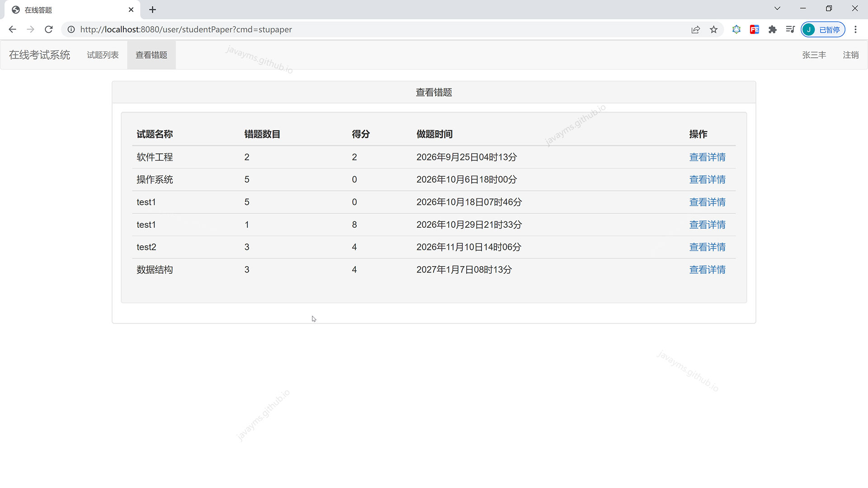Switch to the 试题列表 nav item
Image resolution: width=868 pixels, height=488 pixels.
102,55
